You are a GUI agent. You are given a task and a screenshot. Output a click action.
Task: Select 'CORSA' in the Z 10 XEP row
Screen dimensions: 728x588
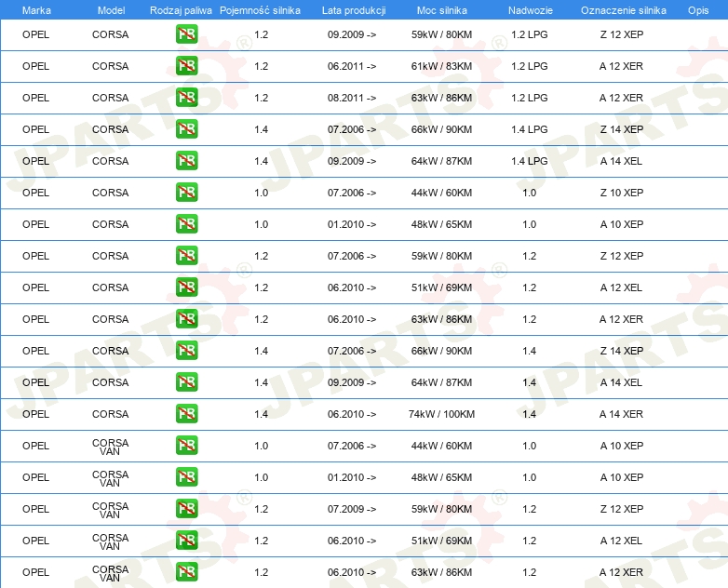(110, 193)
